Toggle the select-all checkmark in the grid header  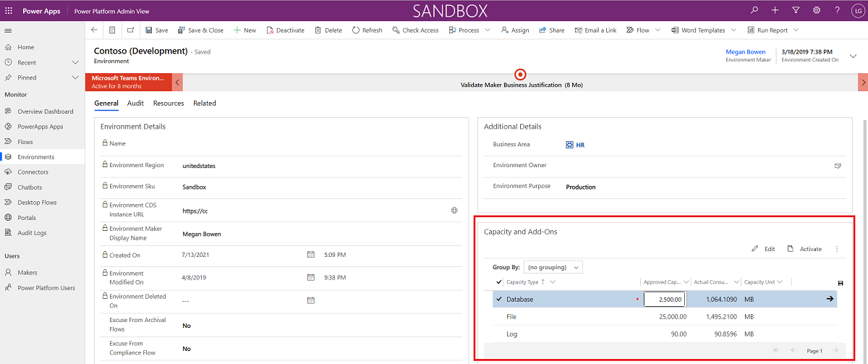point(498,282)
